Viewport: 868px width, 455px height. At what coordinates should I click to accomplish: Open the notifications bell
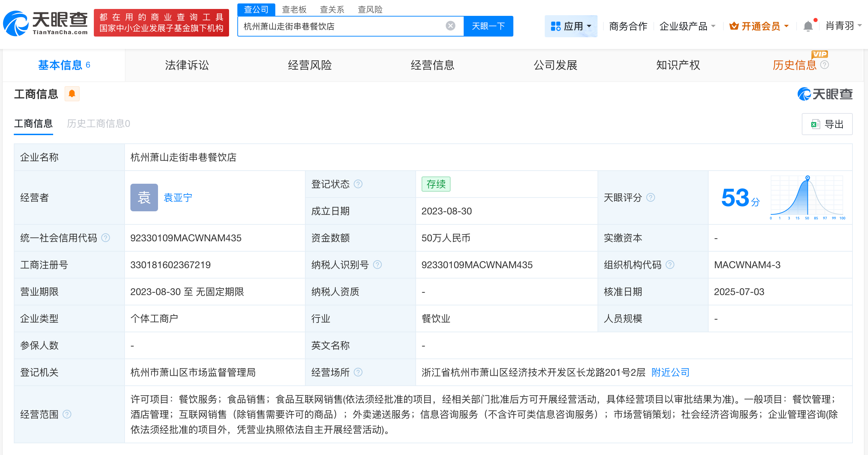coord(807,26)
